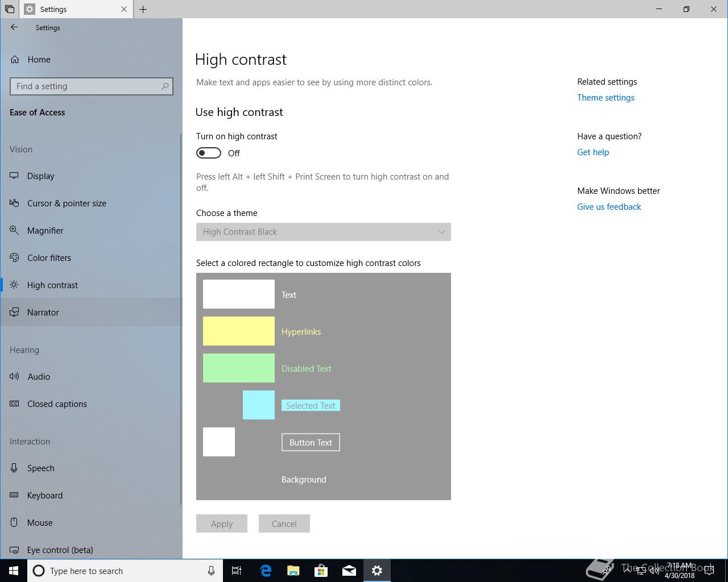Choose the green Disabled Text color rectangle
Screen dimensions: 728x582
pos(239,368)
